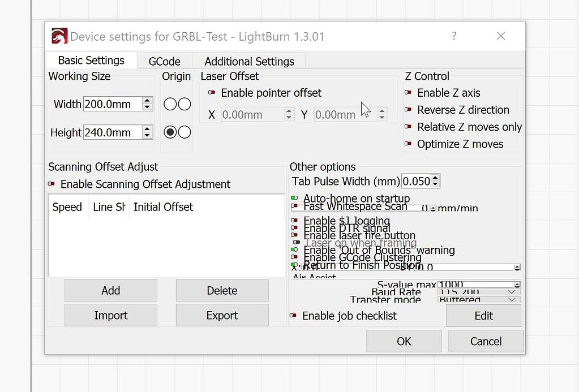579x392 pixels.
Task: Click the Add button under Scanning Offset Adjust
Action: click(110, 290)
